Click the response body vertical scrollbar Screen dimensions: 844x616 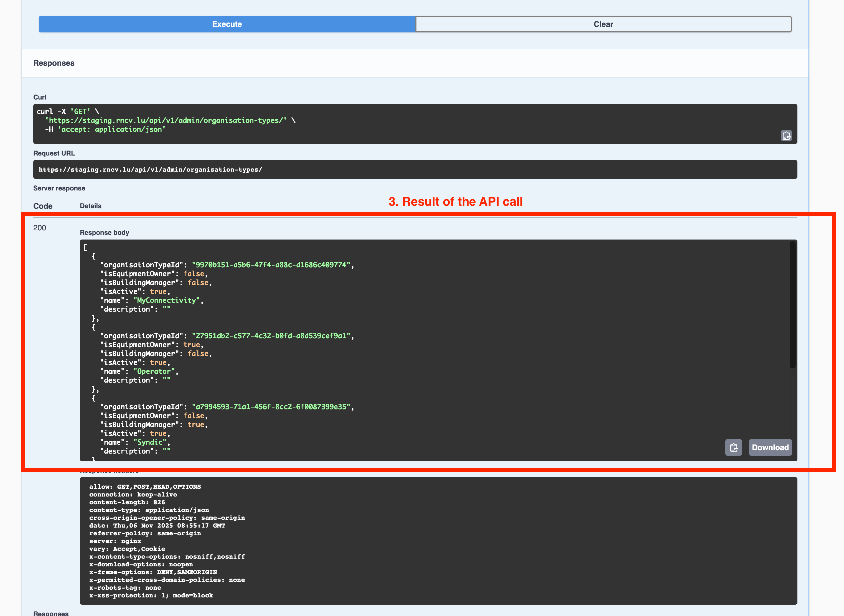pos(792,304)
